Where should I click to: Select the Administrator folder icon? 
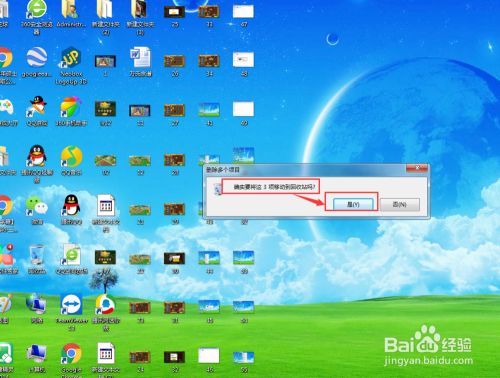tap(71, 13)
